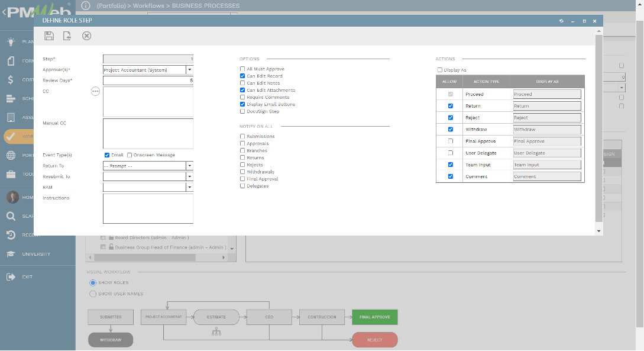644x351 pixels.
Task: Open the Workflow checkmark icon in the sidebar
Action: 11,137
